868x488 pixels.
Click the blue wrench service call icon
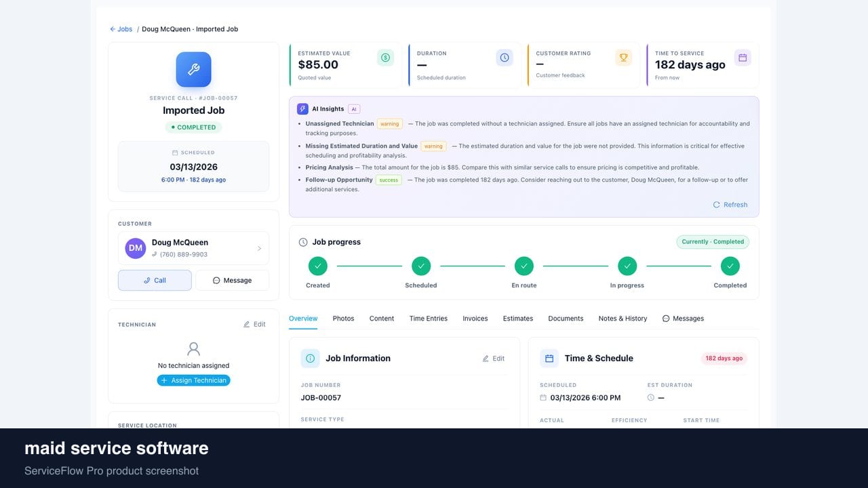[193, 70]
